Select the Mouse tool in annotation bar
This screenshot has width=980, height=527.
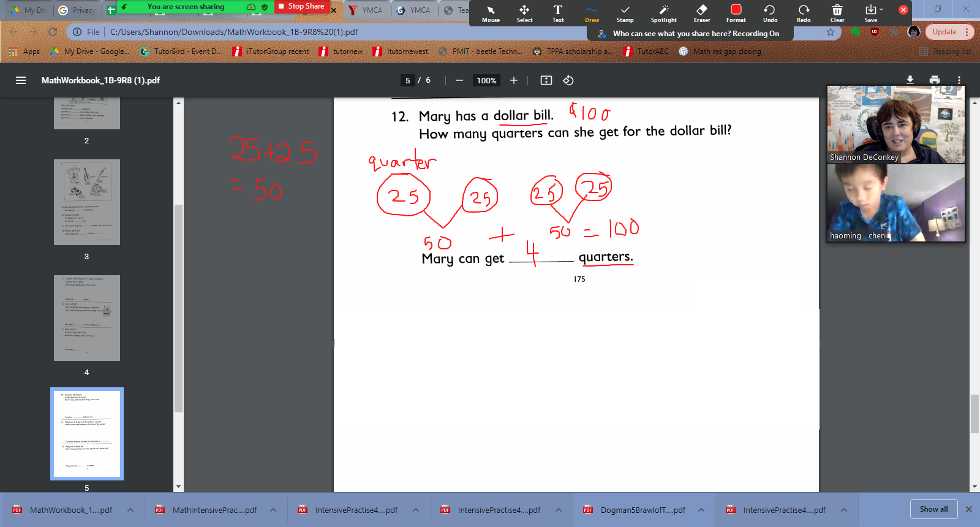pos(491,13)
